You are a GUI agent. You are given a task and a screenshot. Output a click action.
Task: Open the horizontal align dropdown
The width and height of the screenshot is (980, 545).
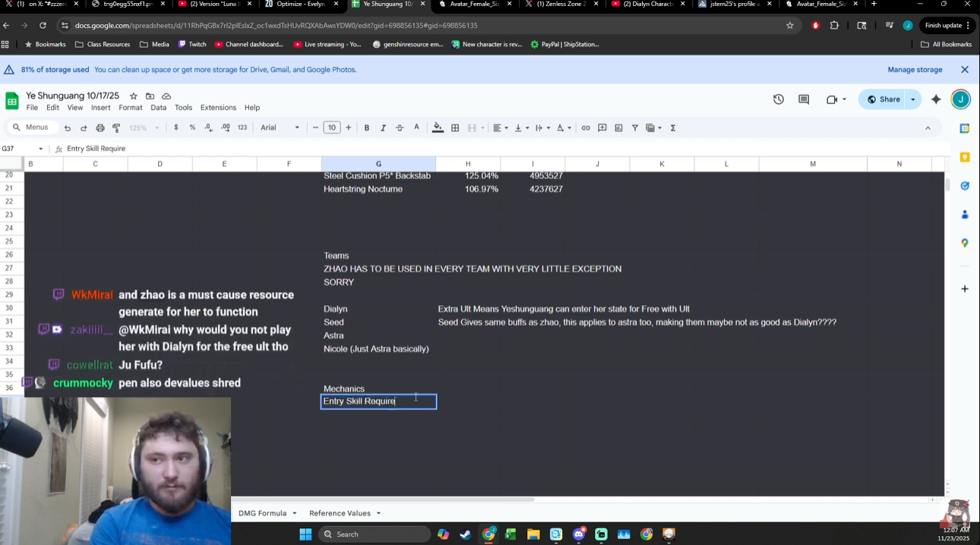point(499,128)
